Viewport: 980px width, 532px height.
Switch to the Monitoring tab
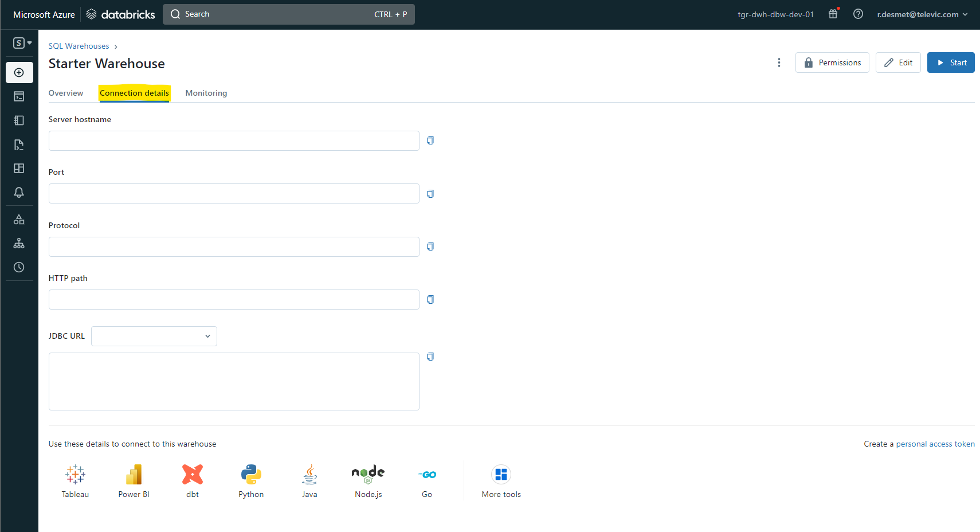tap(206, 93)
